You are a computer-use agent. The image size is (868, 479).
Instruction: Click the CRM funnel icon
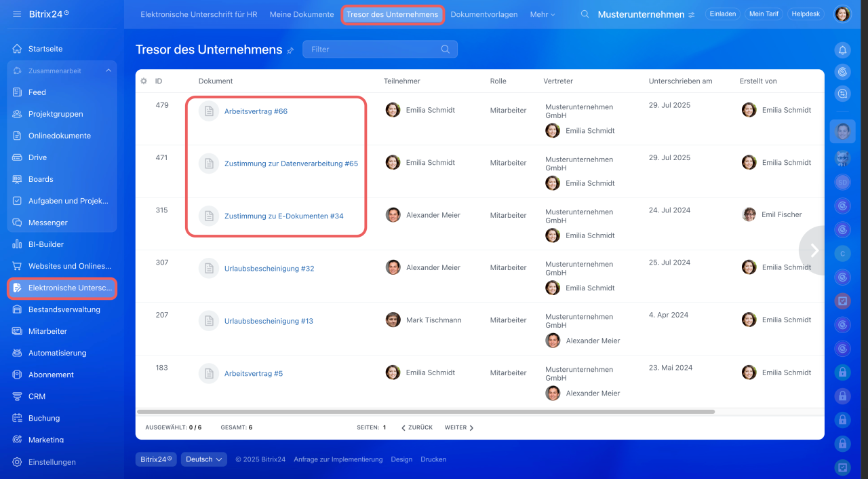pyautogui.click(x=18, y=396)
